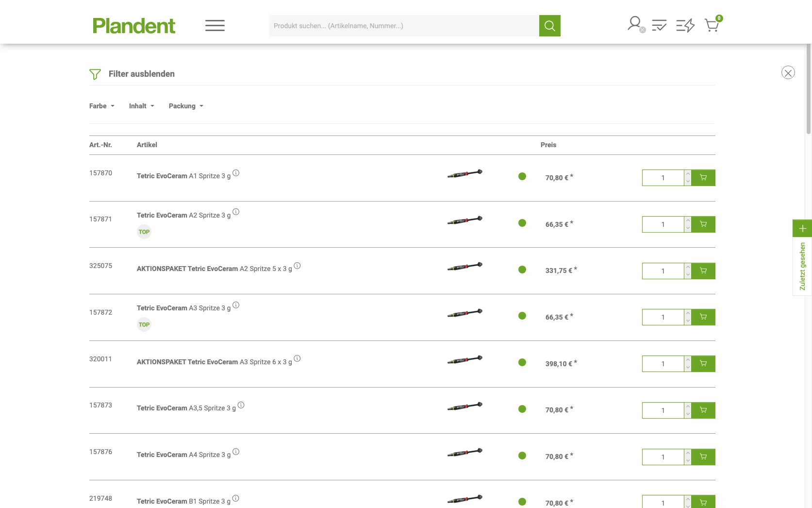Decrease quantity for article 157876
812x508 pixels.
(688, 461)
